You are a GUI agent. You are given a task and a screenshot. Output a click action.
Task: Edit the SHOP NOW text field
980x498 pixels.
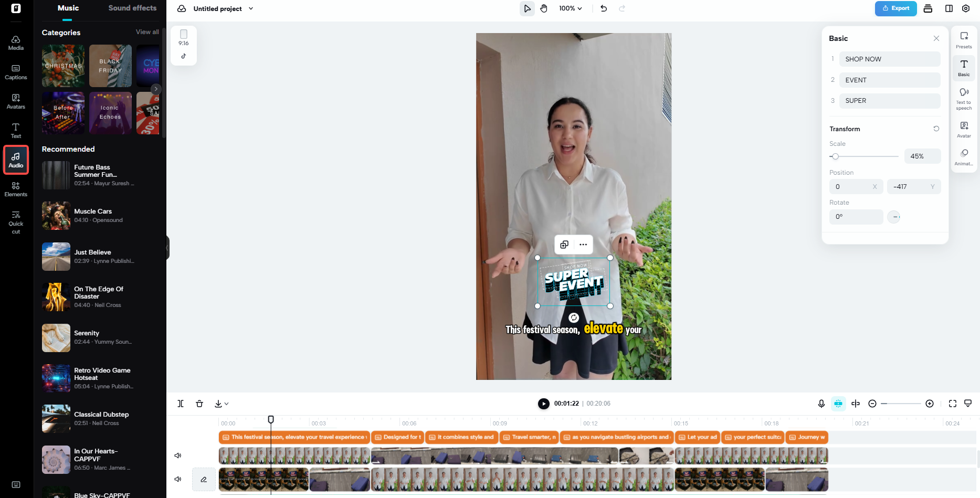(x=890, y=59)
